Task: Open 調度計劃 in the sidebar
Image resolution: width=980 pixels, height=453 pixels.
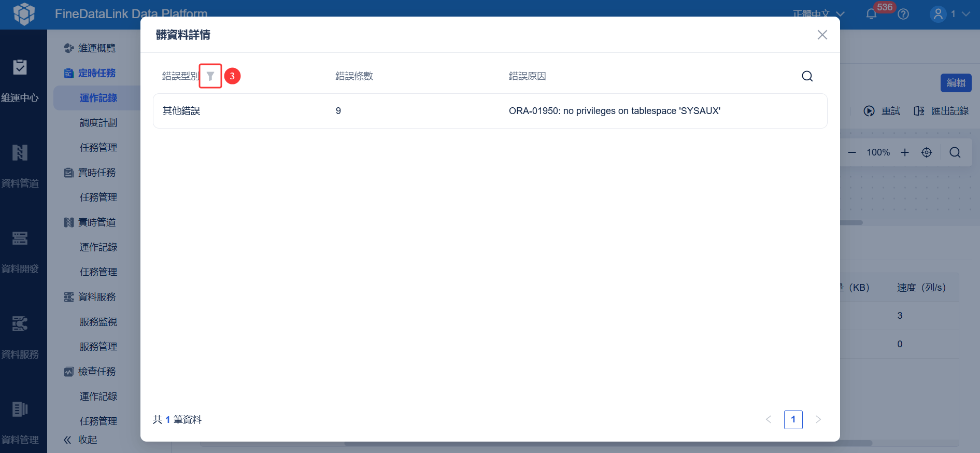Action: pos(98,123)
